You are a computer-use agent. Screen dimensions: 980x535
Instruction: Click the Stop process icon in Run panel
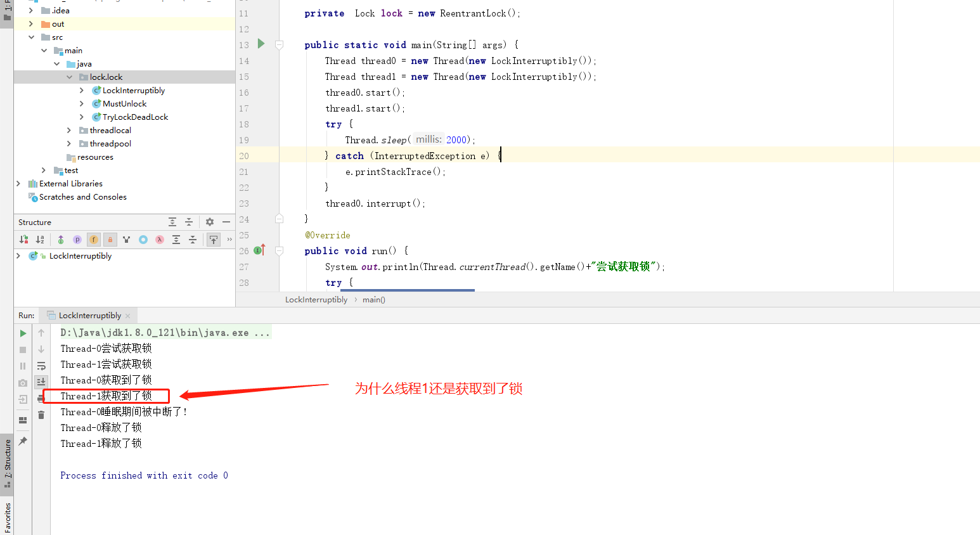[x=23, y=350]
